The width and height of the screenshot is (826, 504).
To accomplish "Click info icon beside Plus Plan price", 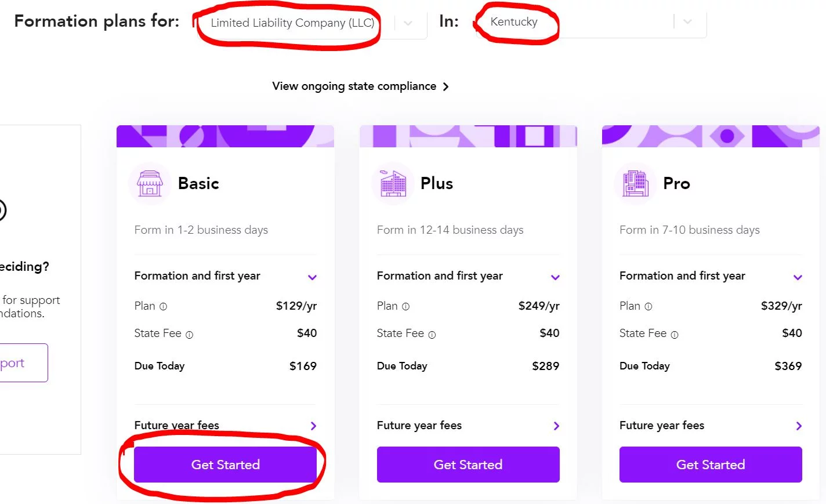I will pyautogui.click(x=405, y=306).
